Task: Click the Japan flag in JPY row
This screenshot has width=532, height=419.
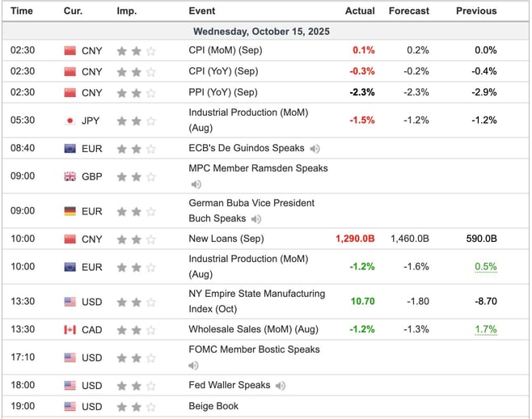Action: point(72,121)
